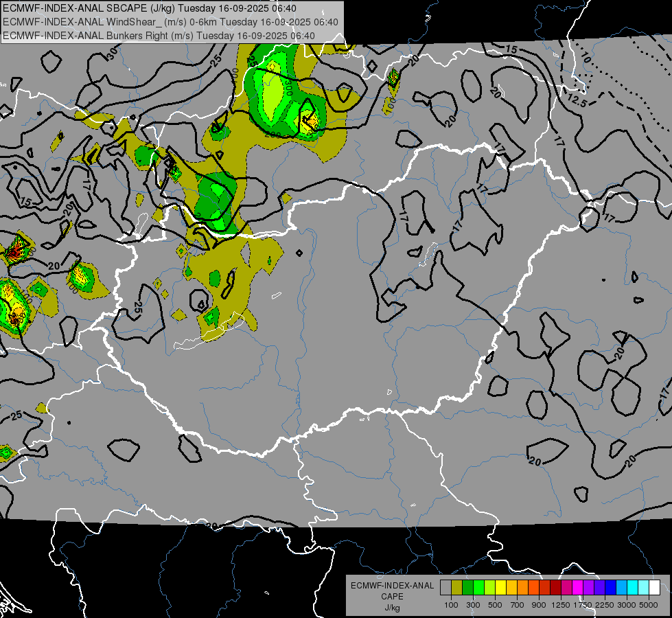
Task: Click the legend word CAPE
Action: (x=392, y=597)
